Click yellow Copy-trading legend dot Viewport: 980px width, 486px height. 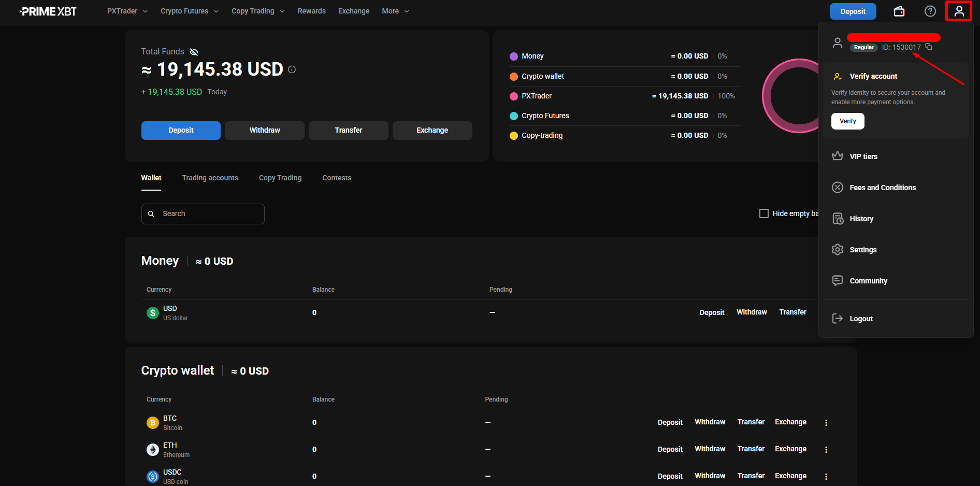514,136
